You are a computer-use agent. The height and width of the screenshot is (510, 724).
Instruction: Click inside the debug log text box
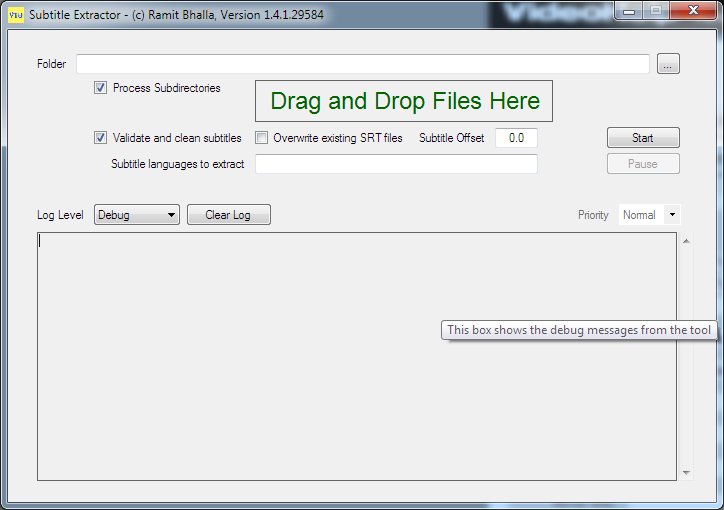pos(357,356)
